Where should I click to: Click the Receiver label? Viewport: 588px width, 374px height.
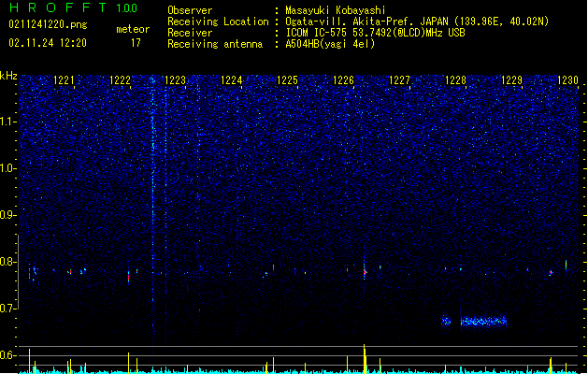tap(190, 33)
